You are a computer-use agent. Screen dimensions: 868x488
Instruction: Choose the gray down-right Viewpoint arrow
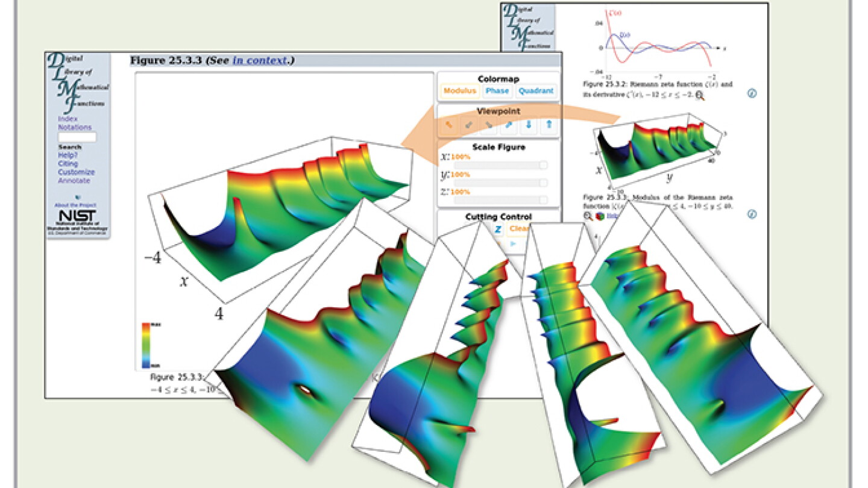tap(488, 126)
